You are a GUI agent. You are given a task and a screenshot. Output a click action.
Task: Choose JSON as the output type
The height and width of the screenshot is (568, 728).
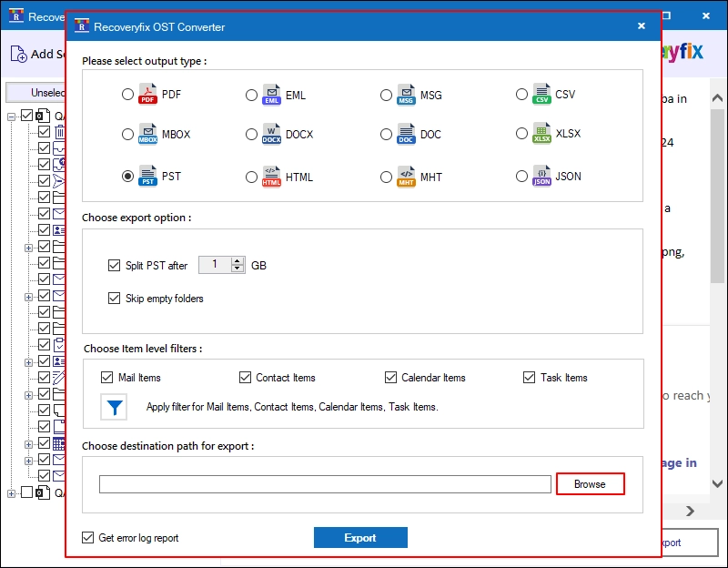click(x=521, y=176)
